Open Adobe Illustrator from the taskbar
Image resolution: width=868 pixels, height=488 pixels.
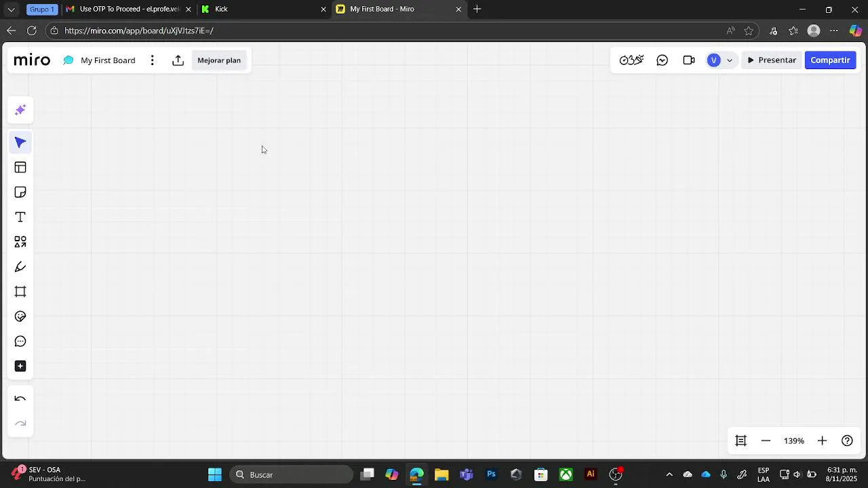click(x=591, y=474)
